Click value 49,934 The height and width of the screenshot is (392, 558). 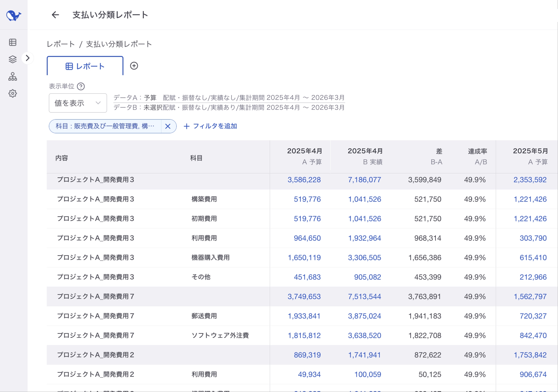(309, 374)
